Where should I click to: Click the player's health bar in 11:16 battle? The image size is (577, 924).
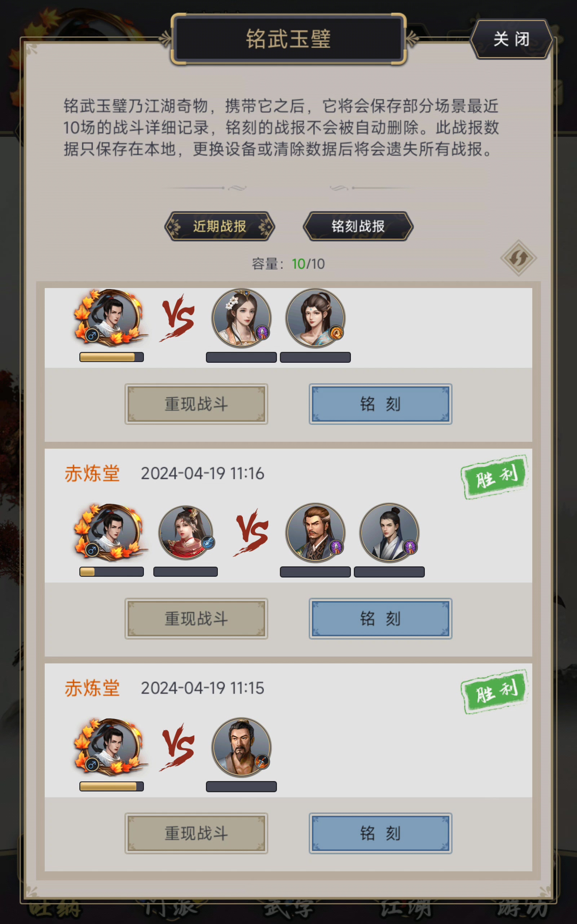click(x=111, y=572)
